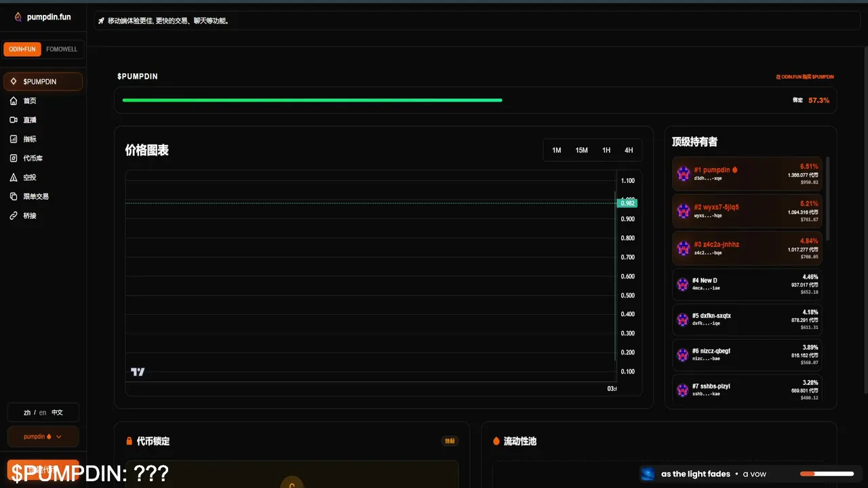Viewport: 868px width, 488px height.
Task: Open the 首页 home icon
Action: coord(14,101)
